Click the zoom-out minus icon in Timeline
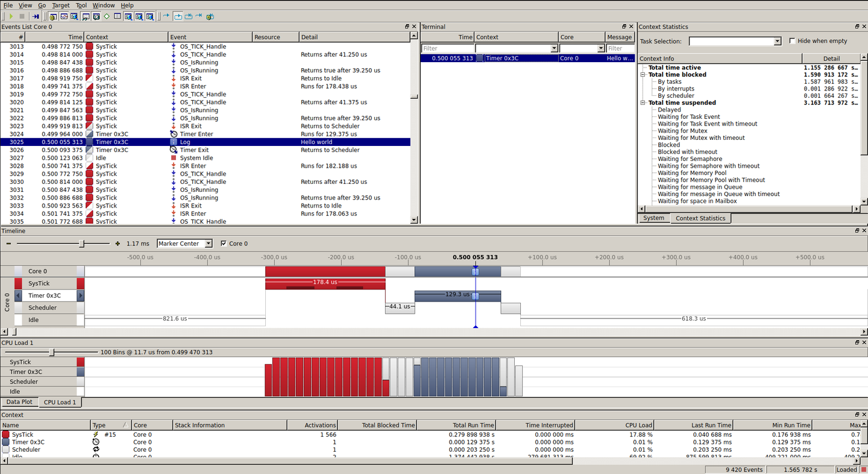 click(8, 244)
